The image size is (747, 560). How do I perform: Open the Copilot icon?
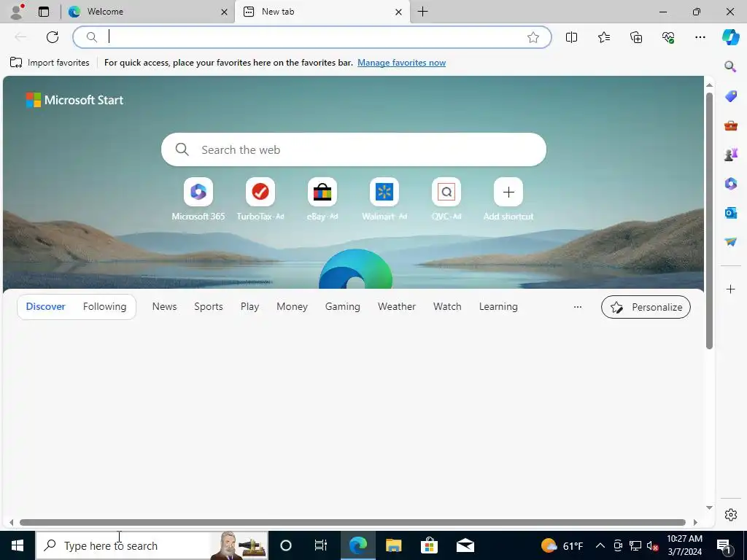(730, 37)
